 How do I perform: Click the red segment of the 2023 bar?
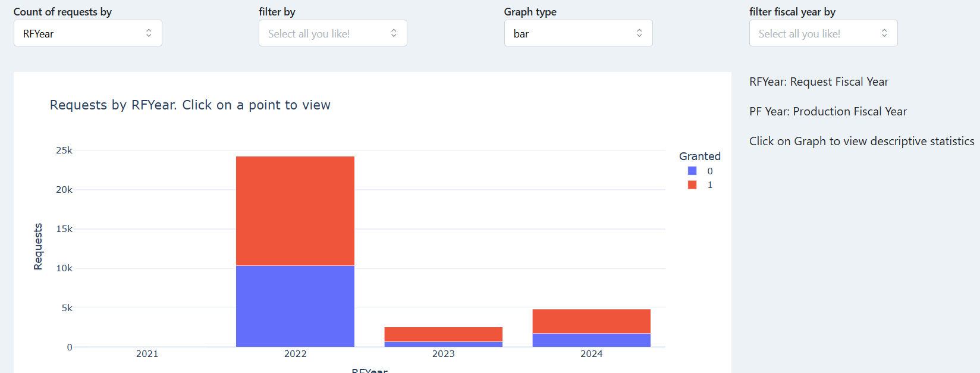pyautogui.click(x=443, y=334)
